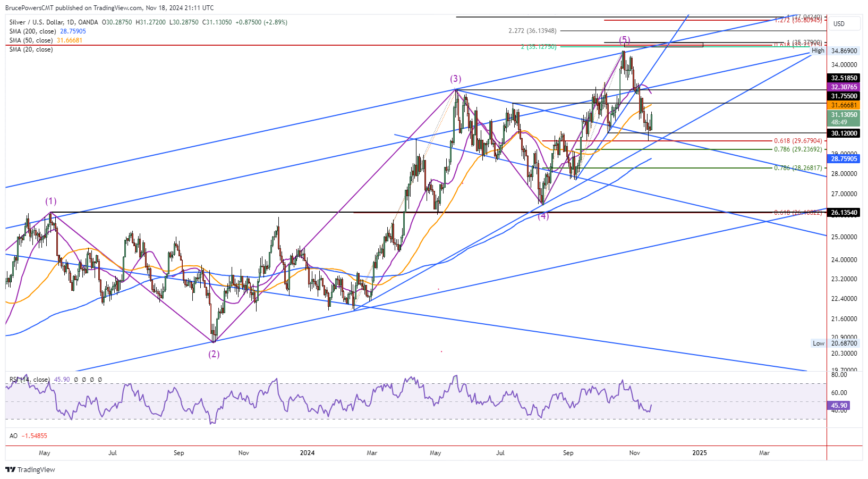The image size is (868, 479).
Task: Click the 32.51850 black price label
Action: click(844, 78)
